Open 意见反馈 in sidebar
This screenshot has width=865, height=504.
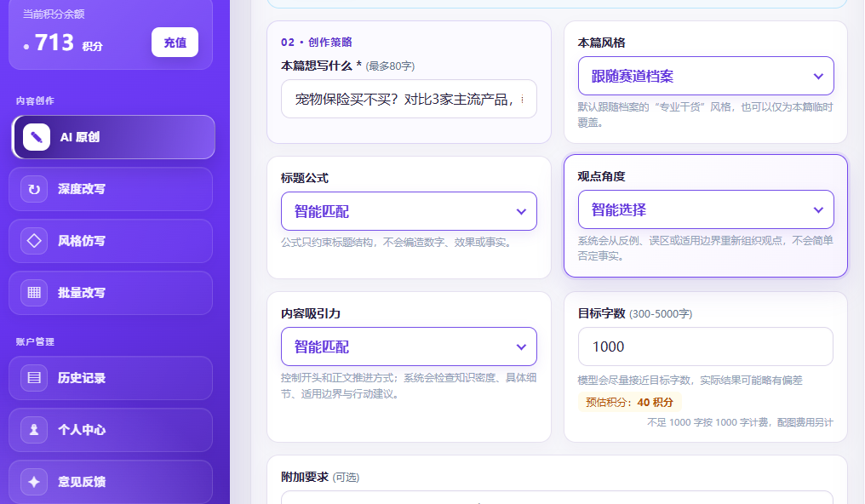click(x=111, y=481)
